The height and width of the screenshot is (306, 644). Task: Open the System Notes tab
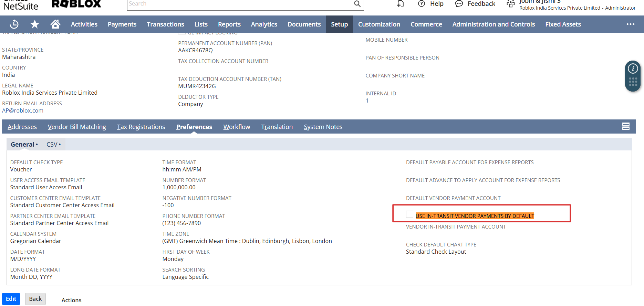click(x=323, y=127)
